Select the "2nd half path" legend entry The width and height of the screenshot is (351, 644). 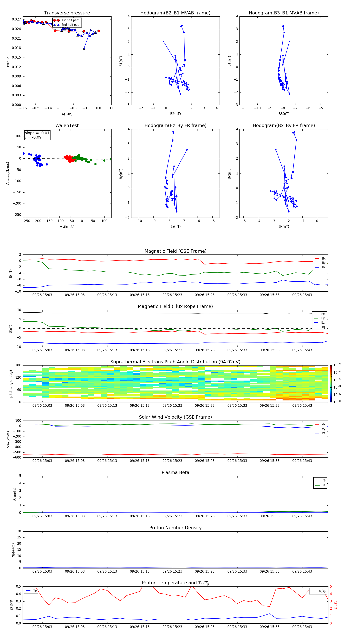pos(67,25)
